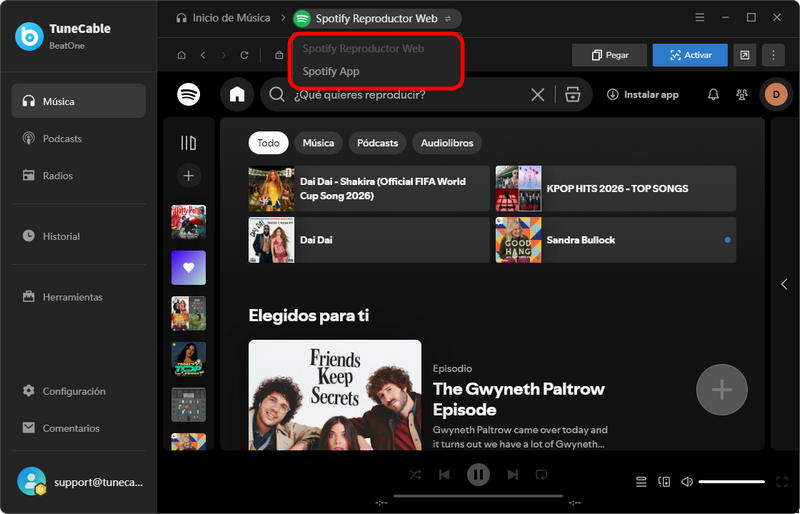This screenshot has width=800, height=514.
Task: Expand Spotify Reproductor Web source switcher
Action: 377,19
